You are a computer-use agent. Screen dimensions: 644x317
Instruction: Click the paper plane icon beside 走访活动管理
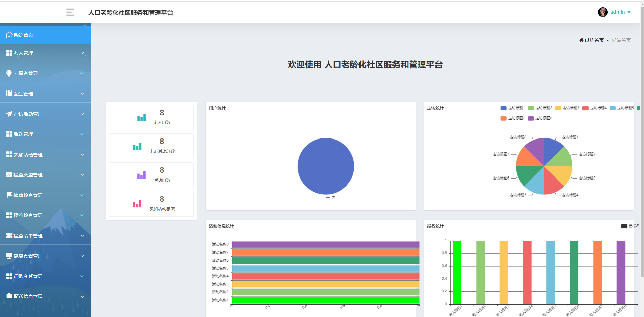[x=9, y=114]
